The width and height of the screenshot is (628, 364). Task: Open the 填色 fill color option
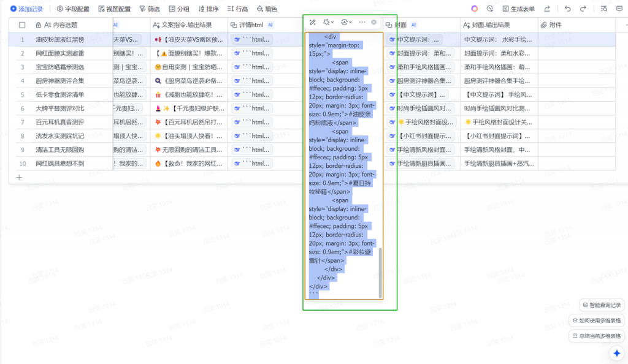tap(267, 9)
